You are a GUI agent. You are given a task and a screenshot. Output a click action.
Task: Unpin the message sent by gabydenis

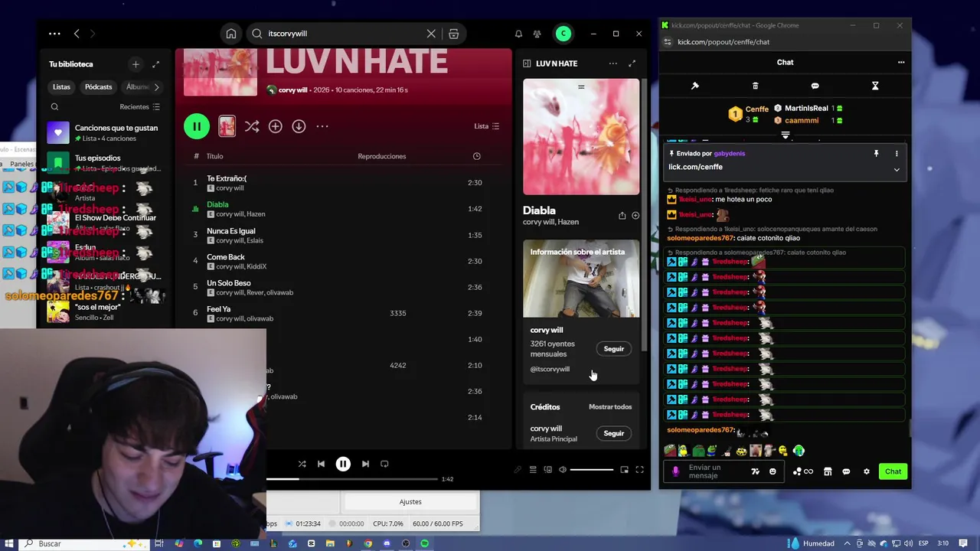click(x=877, y=154)
